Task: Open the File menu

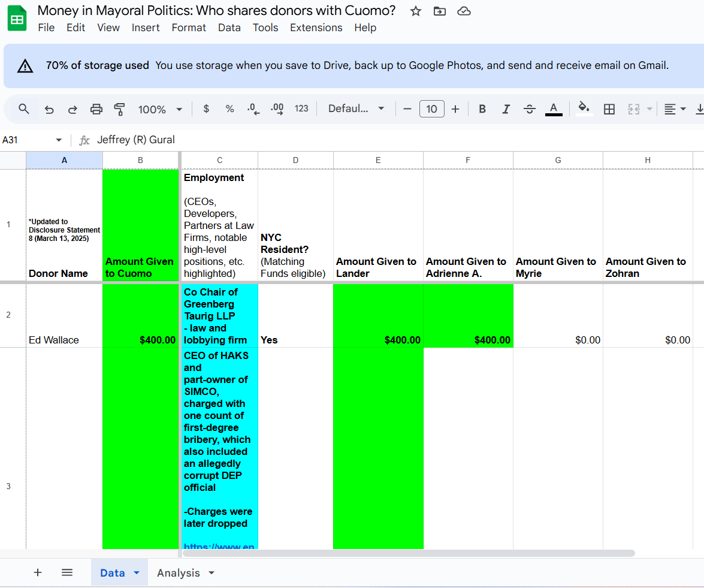Action: pos(46,28)
